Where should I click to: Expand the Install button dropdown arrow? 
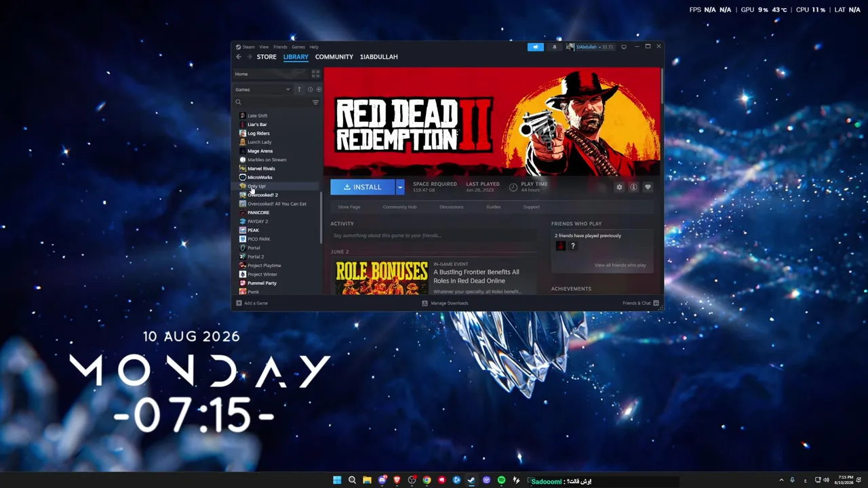pyautogui.click(x=400, y=187)
